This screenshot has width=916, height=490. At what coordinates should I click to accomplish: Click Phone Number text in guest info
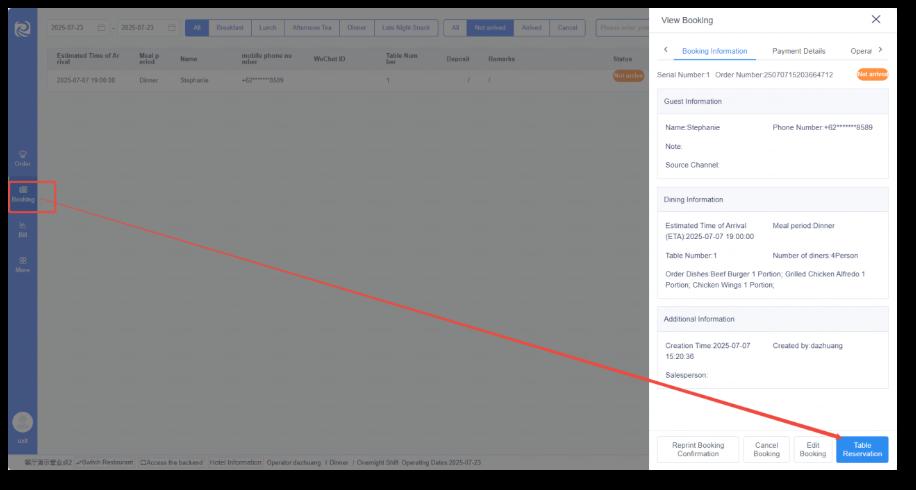[x=822, y=127]
